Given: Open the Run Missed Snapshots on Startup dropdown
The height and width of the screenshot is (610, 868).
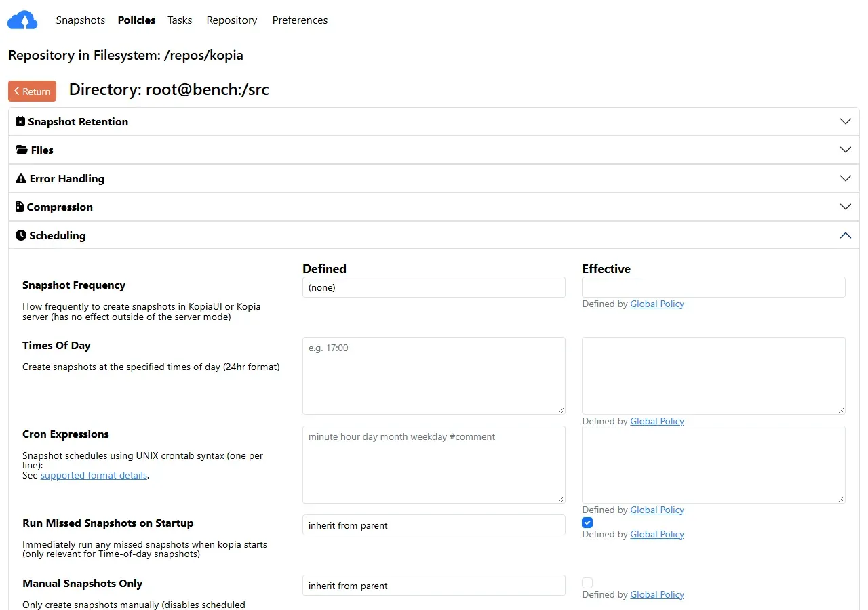Looking at the screenshot, I should click(434, 525).
